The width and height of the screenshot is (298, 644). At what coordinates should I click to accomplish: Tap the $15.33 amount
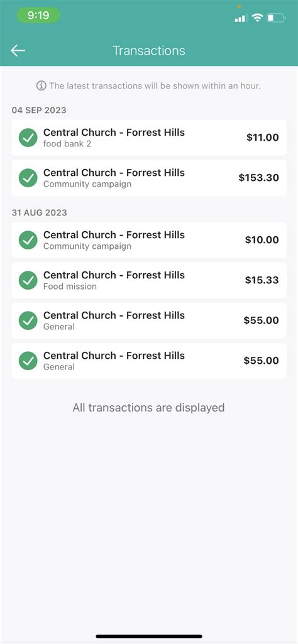tap(262, 280)
